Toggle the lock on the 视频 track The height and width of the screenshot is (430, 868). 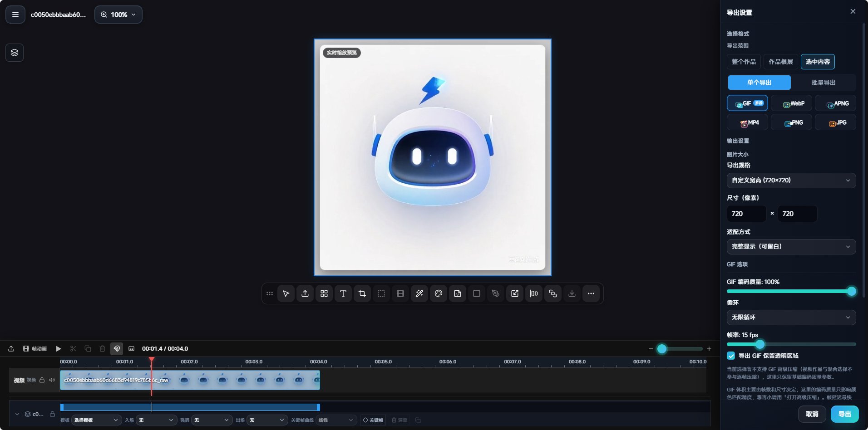pos(42,380)
